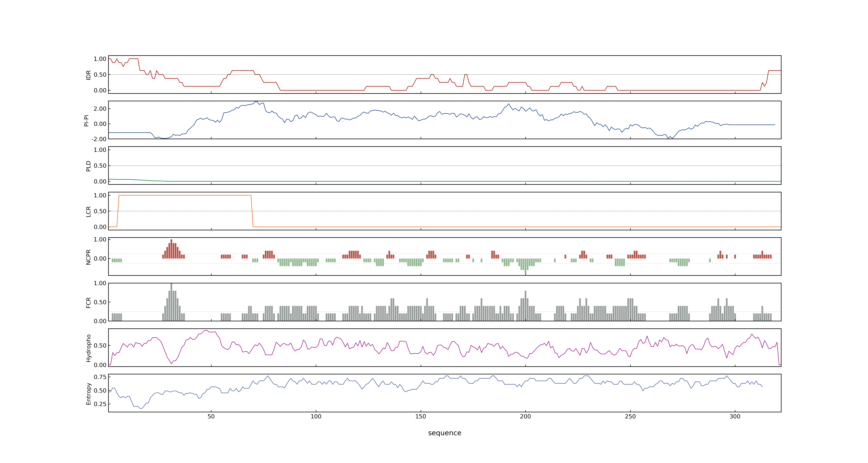Select the x-axis tick label 150
This screenshot has height=463, width=868.
(421, 416)
